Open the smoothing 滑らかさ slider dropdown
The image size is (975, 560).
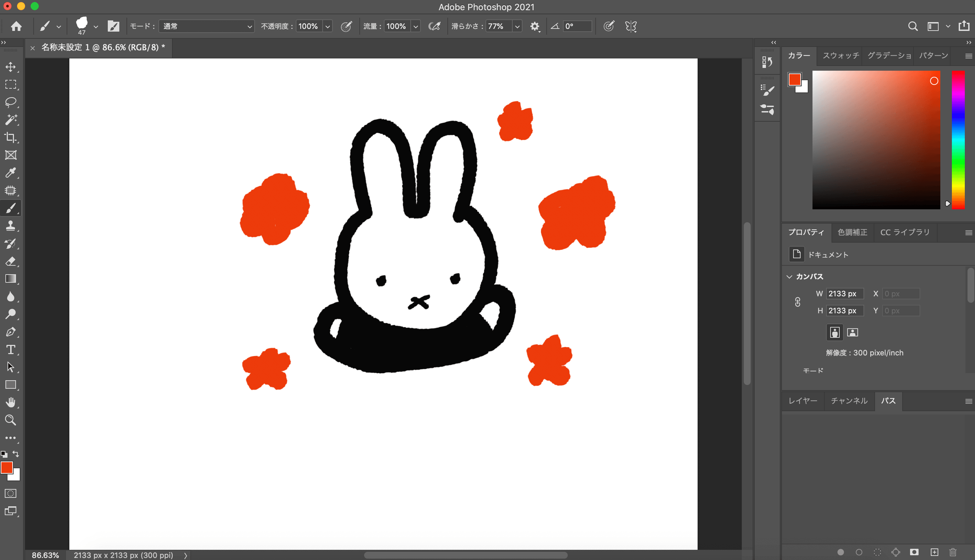click(x=517, y=26)
